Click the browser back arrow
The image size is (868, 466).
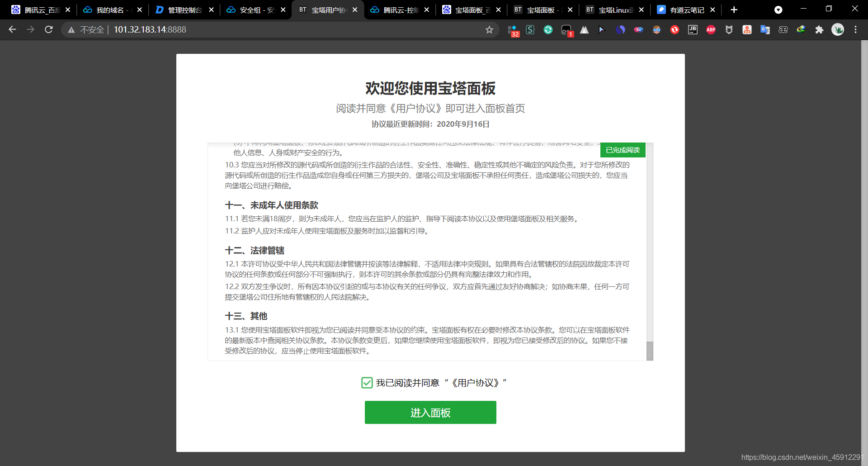(x=12, y=29)
